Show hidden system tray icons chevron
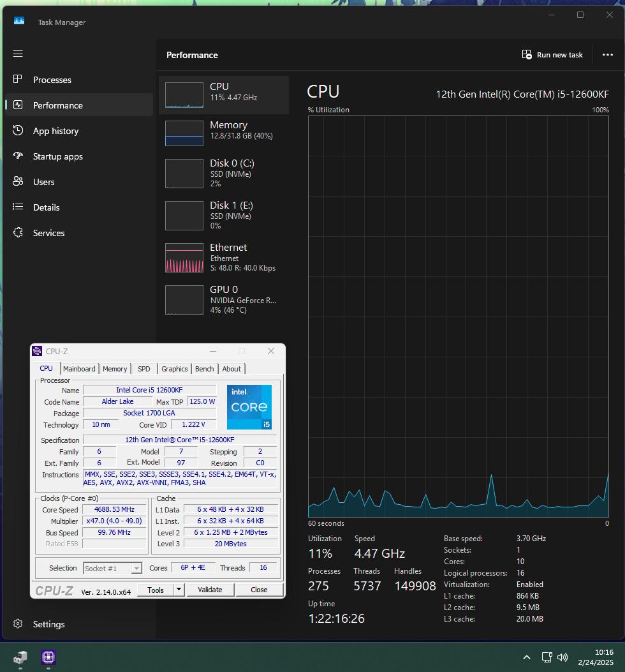 point(527,657)
